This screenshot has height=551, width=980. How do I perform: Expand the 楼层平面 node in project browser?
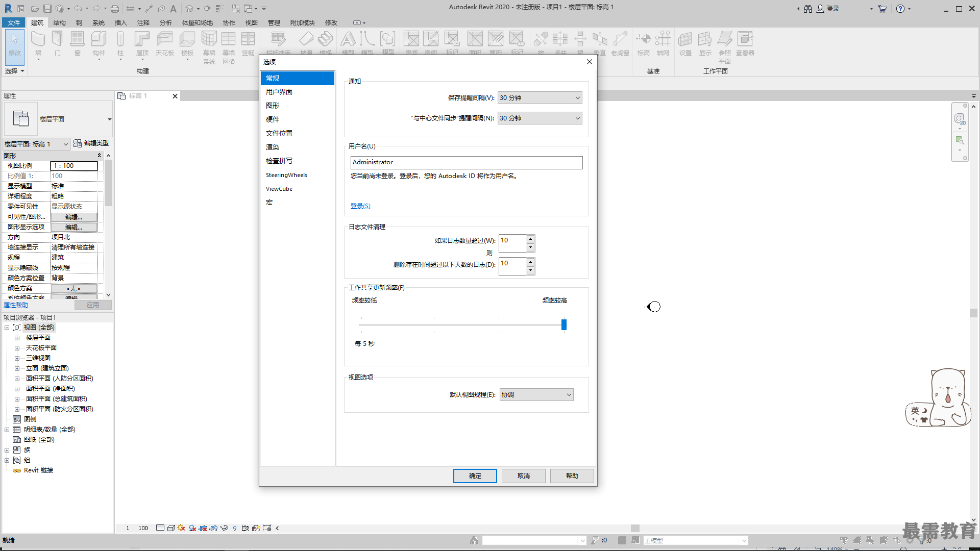click(x=17, y=338)
